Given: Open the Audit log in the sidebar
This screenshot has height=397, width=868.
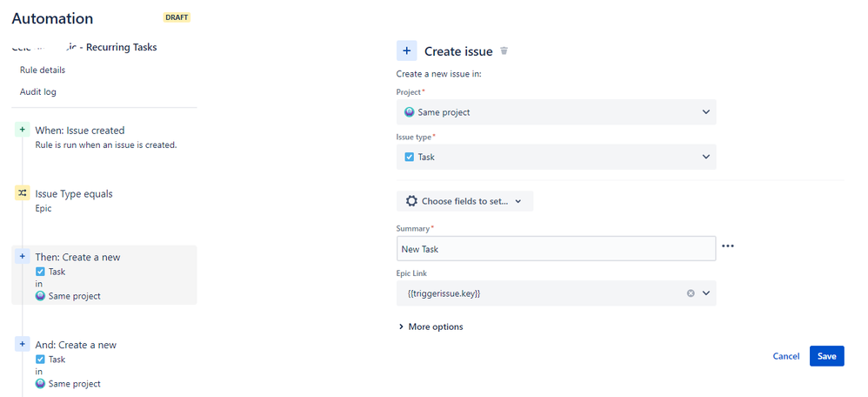Looking at the screenshot, I should (x=38, y=91).
